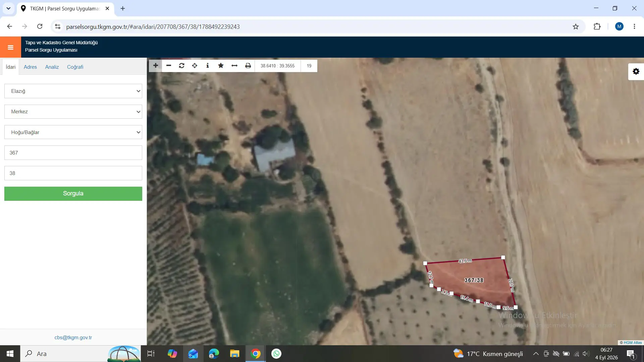Expand the Merkez district dropdown

click(x=73, y=112)
